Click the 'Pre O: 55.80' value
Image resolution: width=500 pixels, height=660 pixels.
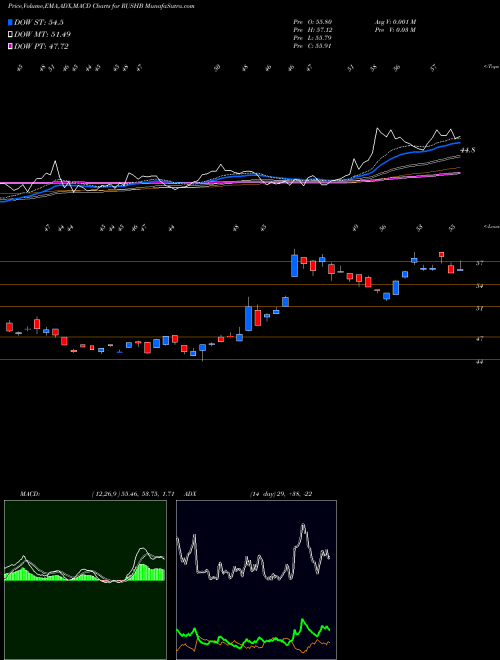tap(312, 22)
